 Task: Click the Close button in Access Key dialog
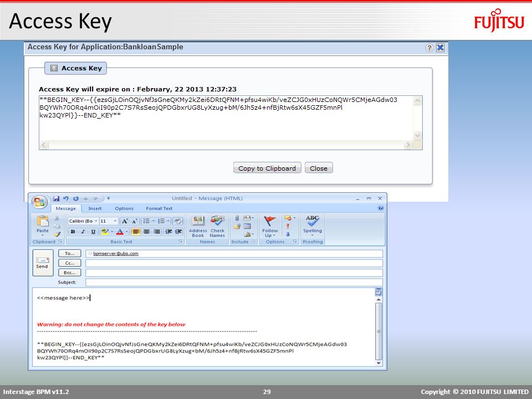tap(319, 168)
